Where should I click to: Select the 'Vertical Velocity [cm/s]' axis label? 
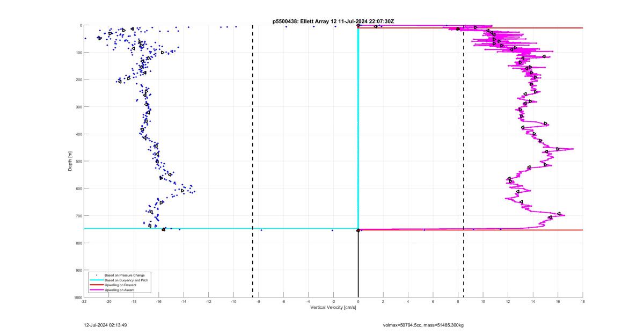[x=333, y=308]
